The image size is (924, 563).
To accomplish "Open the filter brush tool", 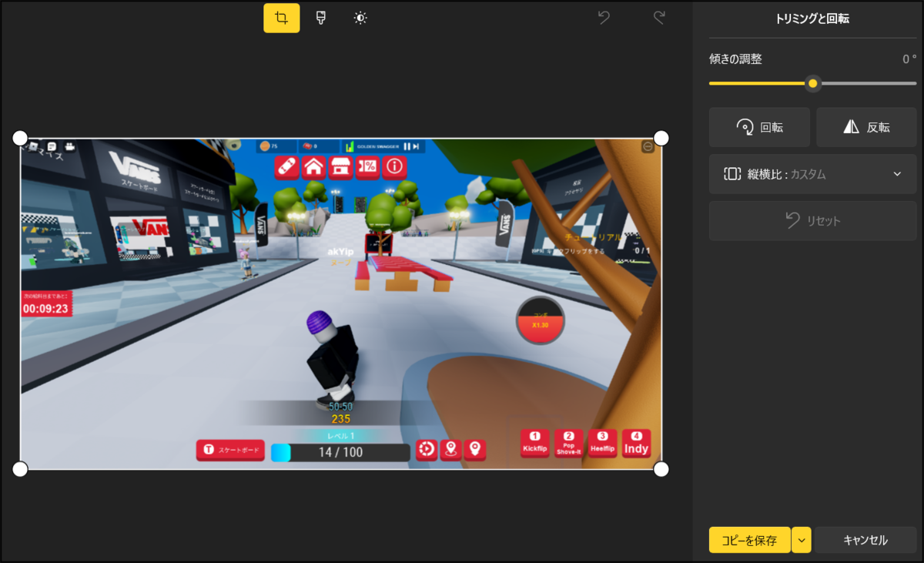I will [x=321, y=18].
